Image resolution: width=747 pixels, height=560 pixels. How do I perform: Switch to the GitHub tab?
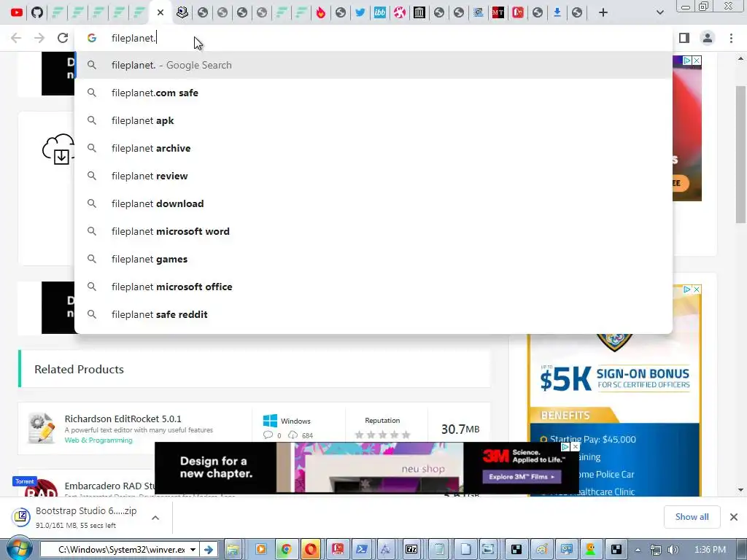(x=37, y=12)
